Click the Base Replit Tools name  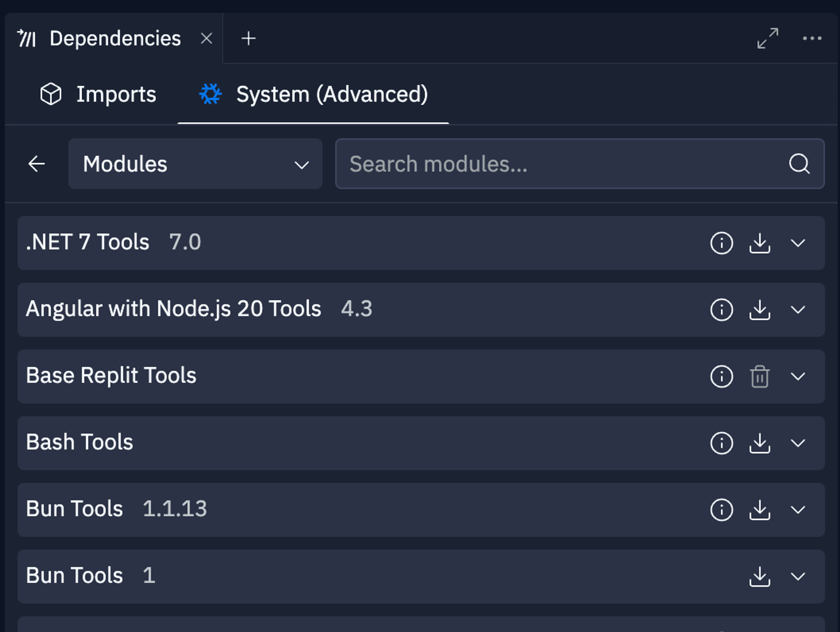click(111, 375)
